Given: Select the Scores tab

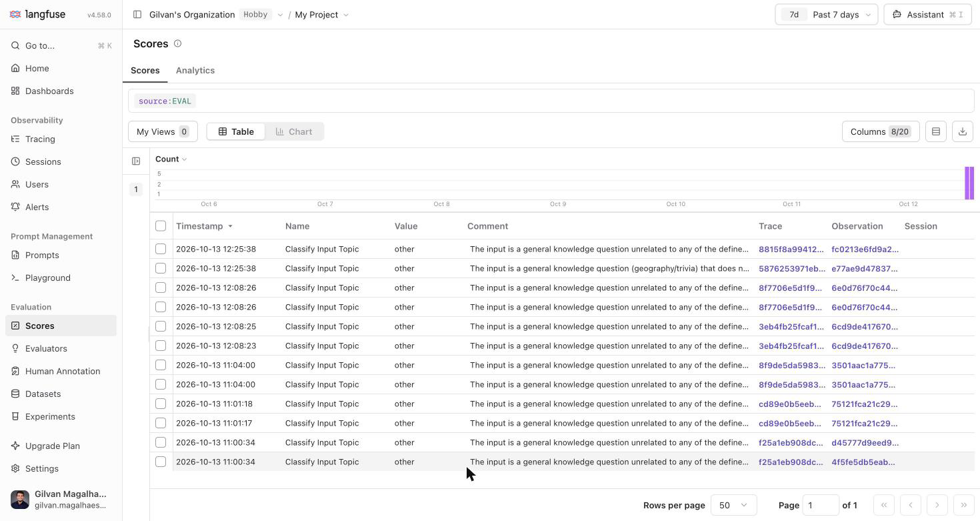Looking at the screenshot, I should [x=145, y=70].
